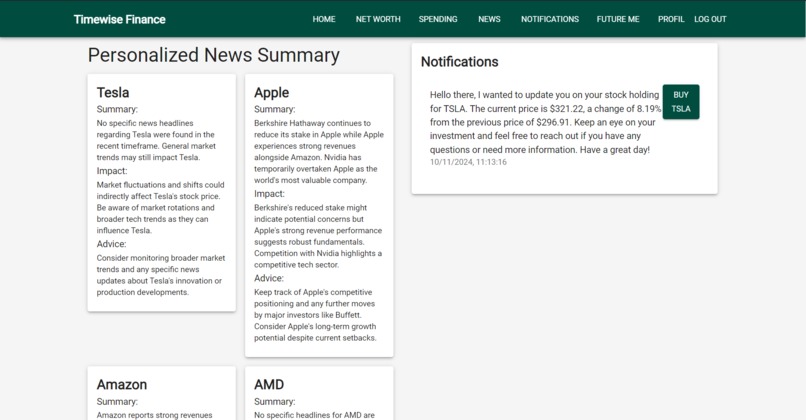The height and width of the screenshot is (420, 806).
Task: Open NOTIFICATIONS from the navigation bar
Action: [x=549, y=19]
